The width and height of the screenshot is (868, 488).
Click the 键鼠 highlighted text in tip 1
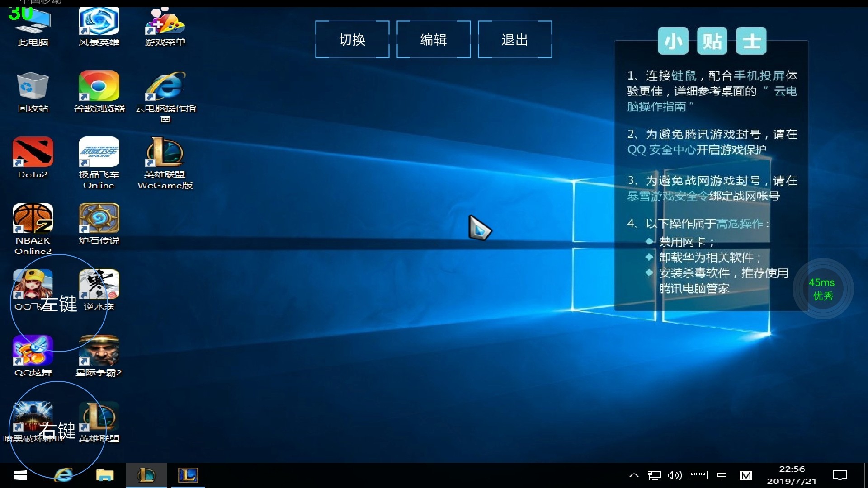[684, 76]
